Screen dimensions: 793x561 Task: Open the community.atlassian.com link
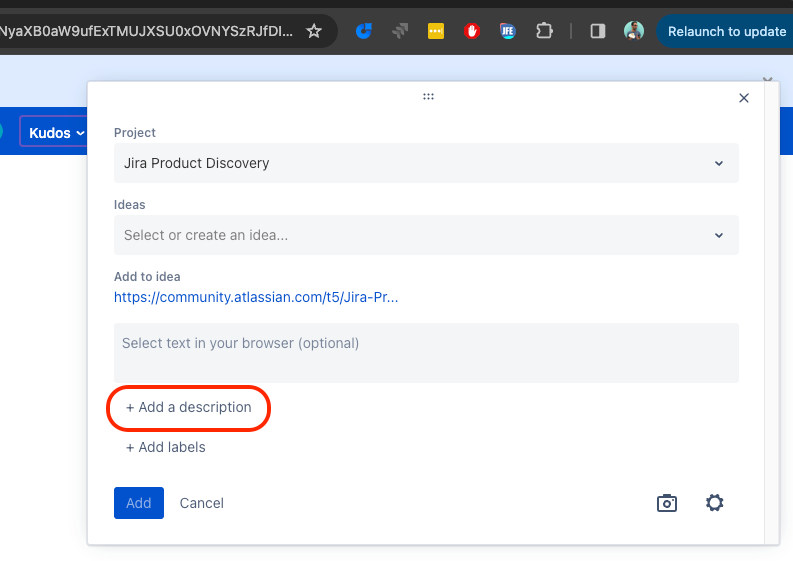(x=256, y=297)
